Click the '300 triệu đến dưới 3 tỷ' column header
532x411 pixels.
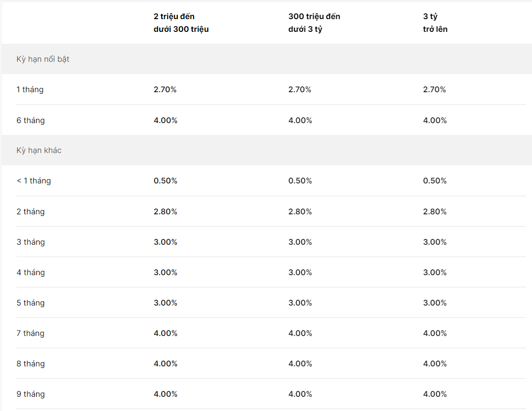tap(314, 23)
